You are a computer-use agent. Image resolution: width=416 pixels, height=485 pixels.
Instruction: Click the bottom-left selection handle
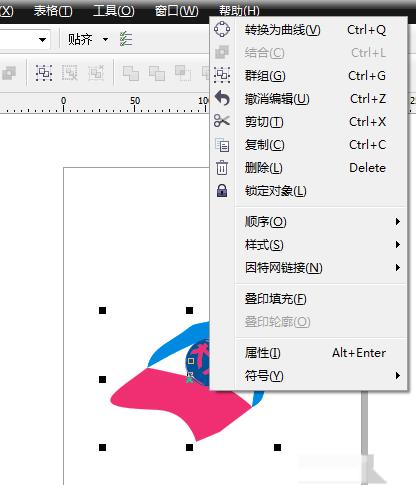pyautogui.click(x=102, y=447)
